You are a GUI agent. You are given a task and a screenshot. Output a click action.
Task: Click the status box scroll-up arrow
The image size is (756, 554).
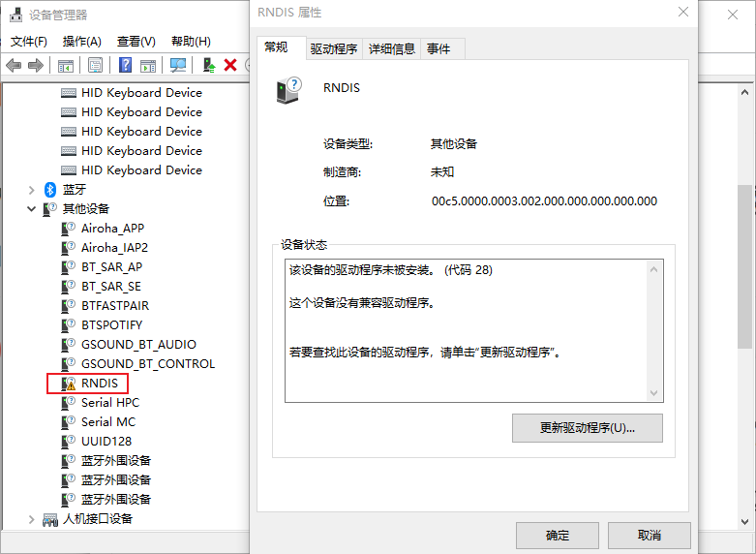tap(653, 269)
